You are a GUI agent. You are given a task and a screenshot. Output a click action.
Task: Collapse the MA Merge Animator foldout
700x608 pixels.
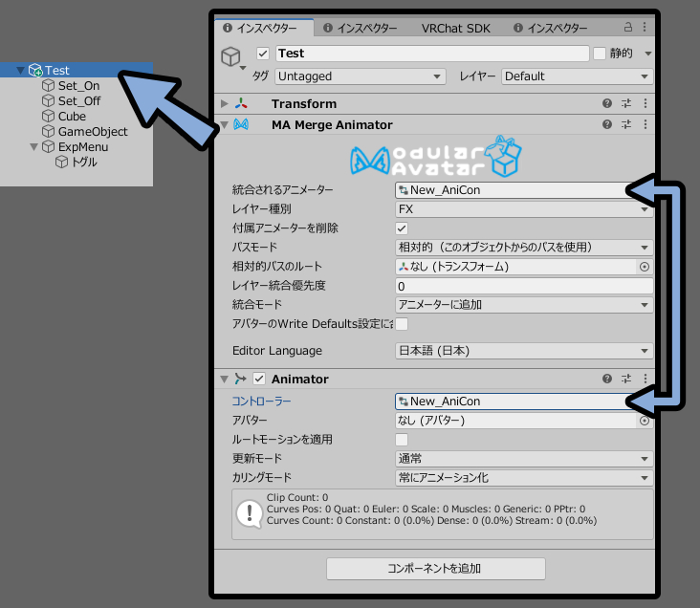(224, 124)
